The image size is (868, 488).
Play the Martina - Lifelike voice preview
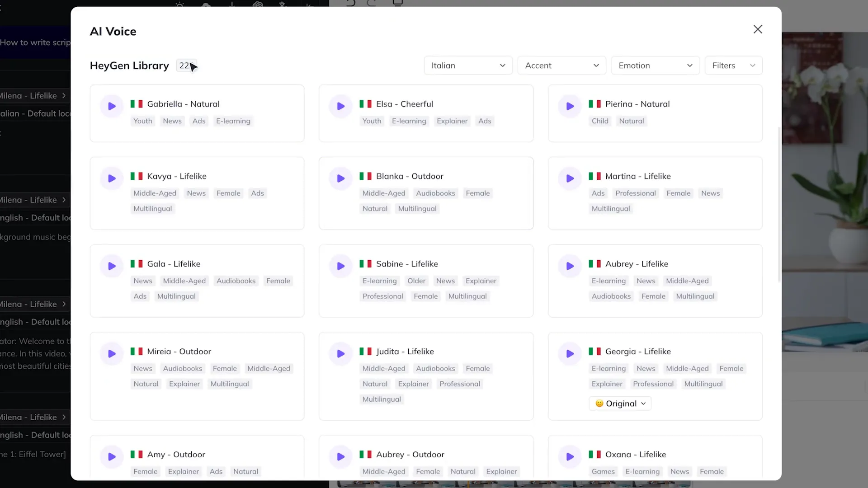570,178
